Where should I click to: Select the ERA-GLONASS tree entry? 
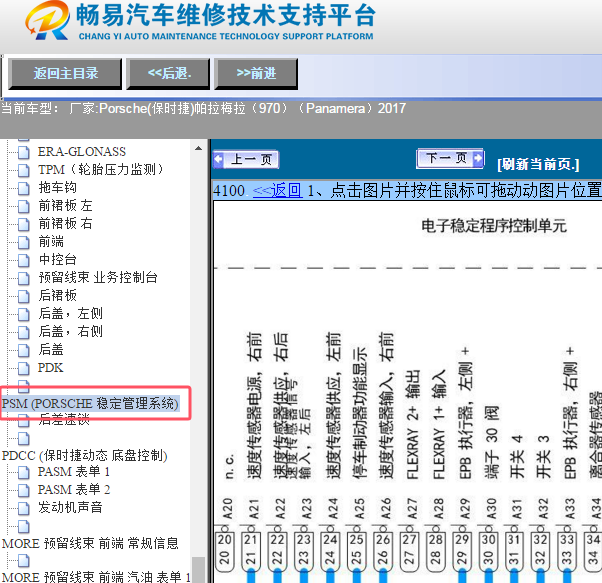(81, 152)
